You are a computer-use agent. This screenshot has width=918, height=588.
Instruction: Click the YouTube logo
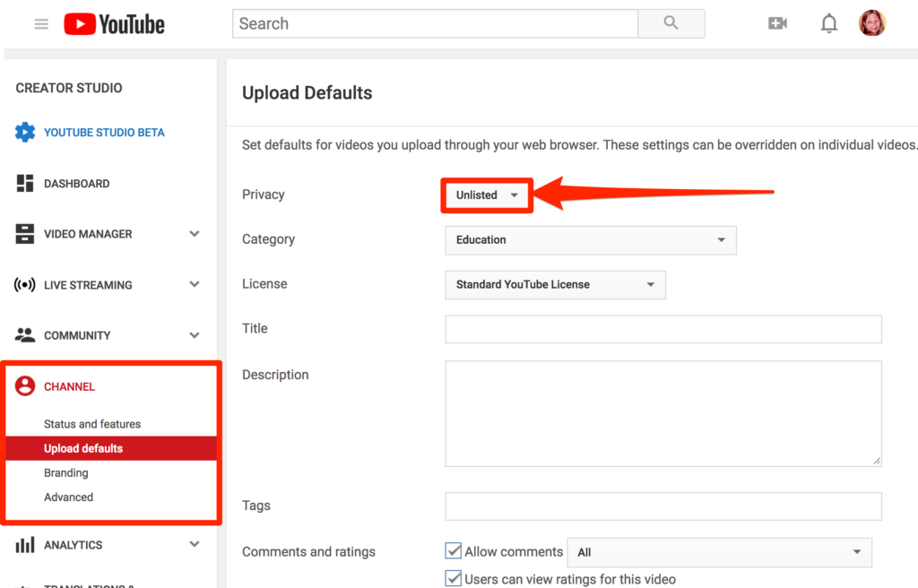pyautogui.click(x=114, y=24)
